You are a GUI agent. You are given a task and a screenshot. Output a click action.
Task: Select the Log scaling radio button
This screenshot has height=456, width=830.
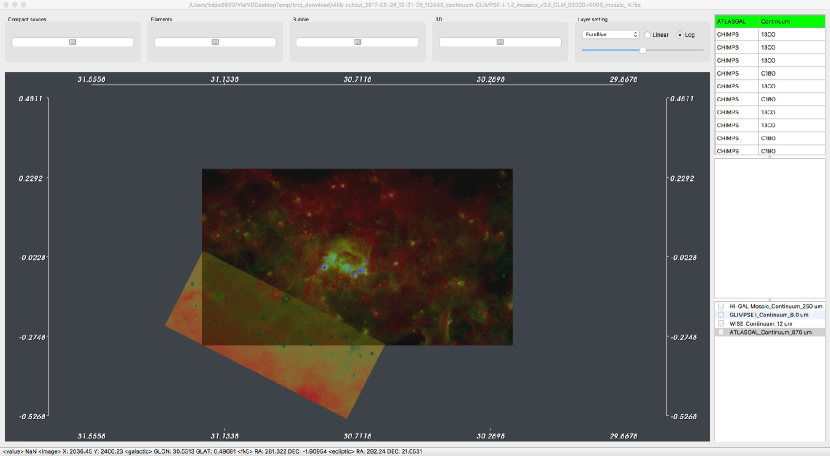point(680,35)
